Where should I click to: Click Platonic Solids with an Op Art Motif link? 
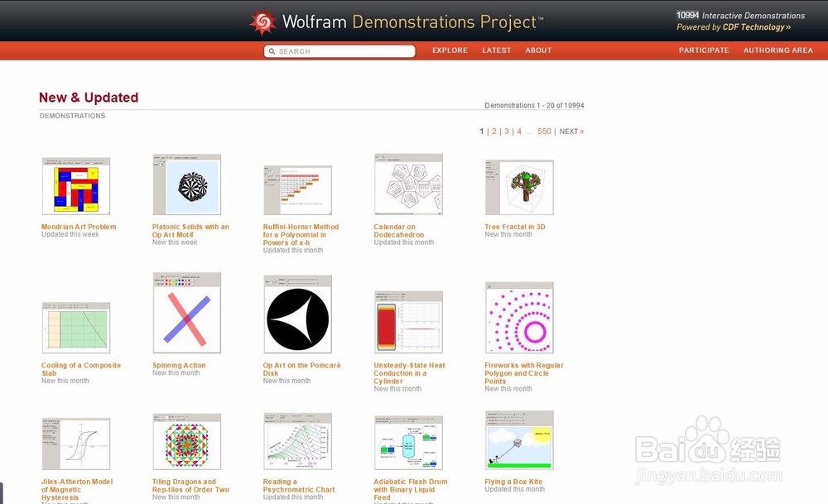(x=190, y=231)
